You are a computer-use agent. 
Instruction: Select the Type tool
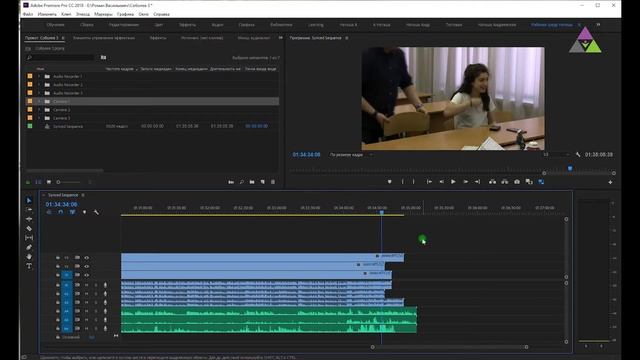click(29, 266)
